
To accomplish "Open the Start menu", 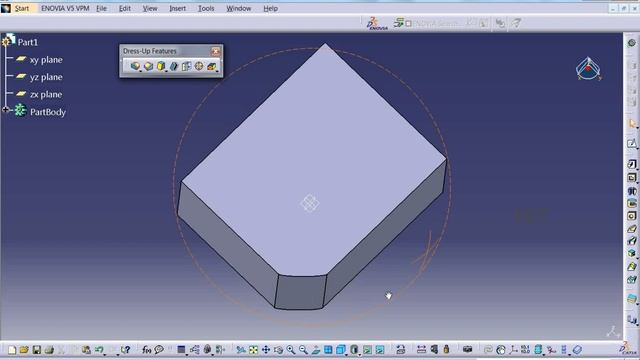I will 22,8.
